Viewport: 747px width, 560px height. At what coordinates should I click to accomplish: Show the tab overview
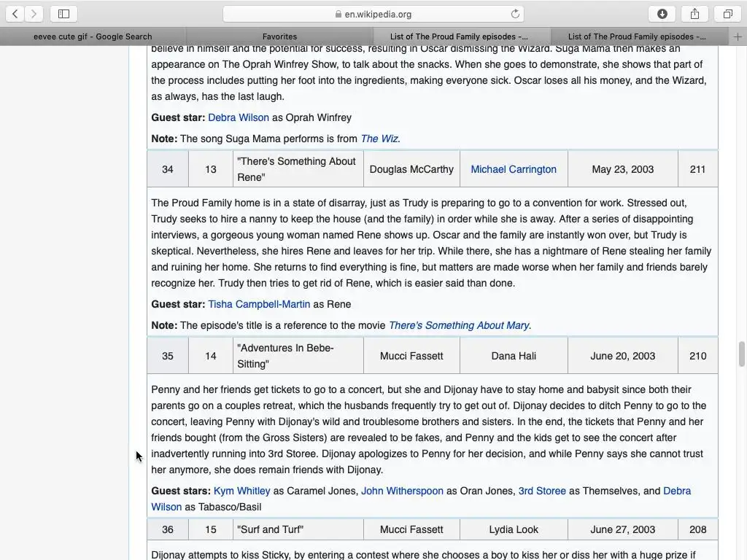(727, 14)
